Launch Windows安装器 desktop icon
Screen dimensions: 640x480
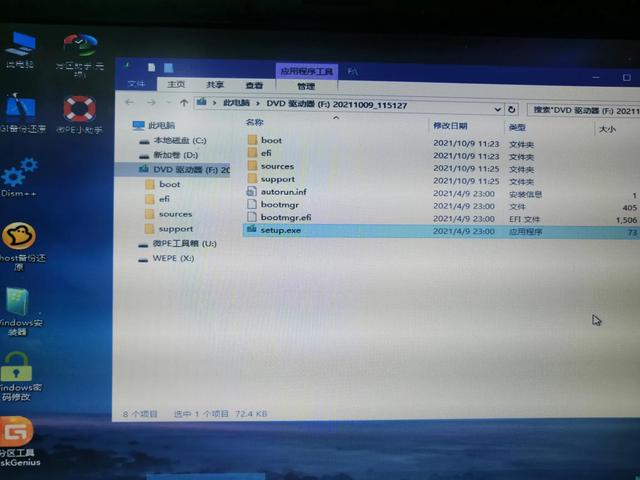19,311
